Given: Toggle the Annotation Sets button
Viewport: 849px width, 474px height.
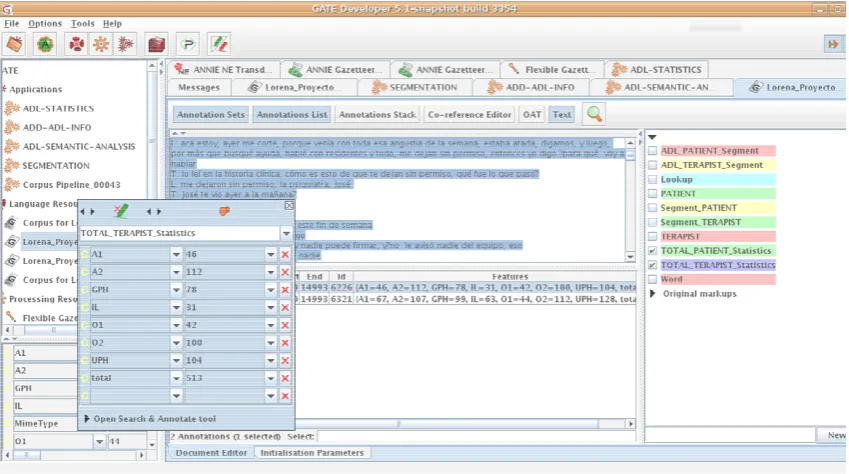Looking at the screenshot, I should tap(211, 115).
